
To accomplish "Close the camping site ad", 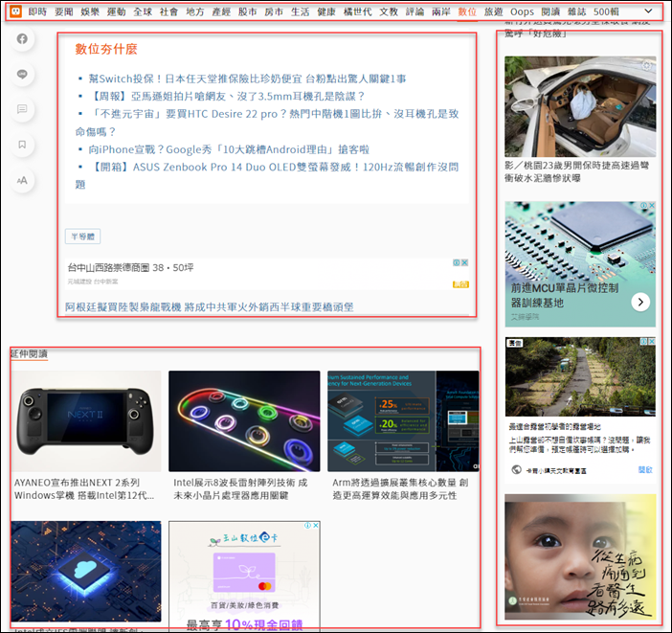I will pos(652,341).
